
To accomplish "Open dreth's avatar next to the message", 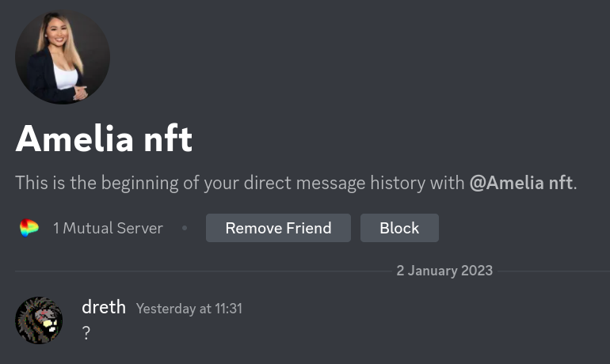I will [x=39, y=320].
